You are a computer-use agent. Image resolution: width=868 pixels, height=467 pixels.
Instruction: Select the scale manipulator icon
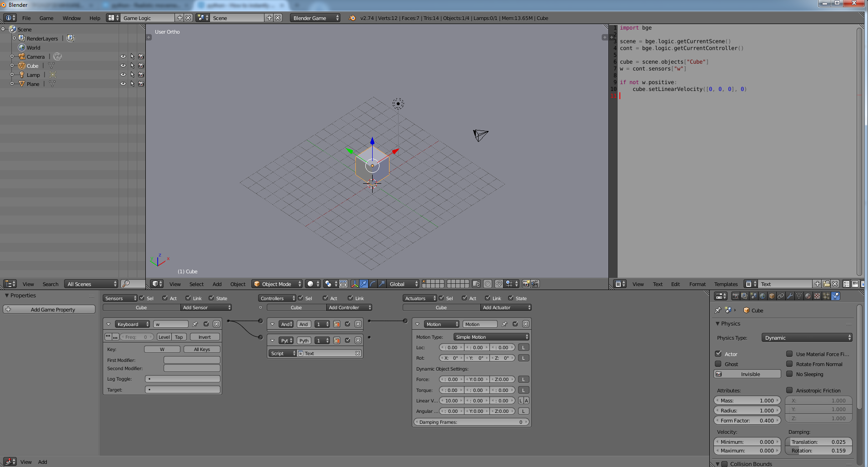coord(382,284)
